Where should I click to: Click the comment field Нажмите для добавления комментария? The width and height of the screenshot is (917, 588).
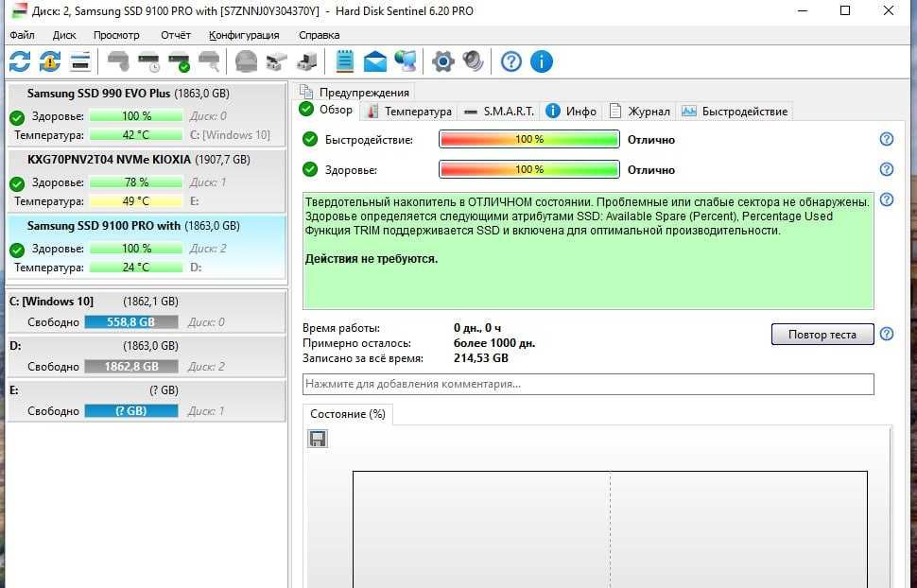pos(588,385)
